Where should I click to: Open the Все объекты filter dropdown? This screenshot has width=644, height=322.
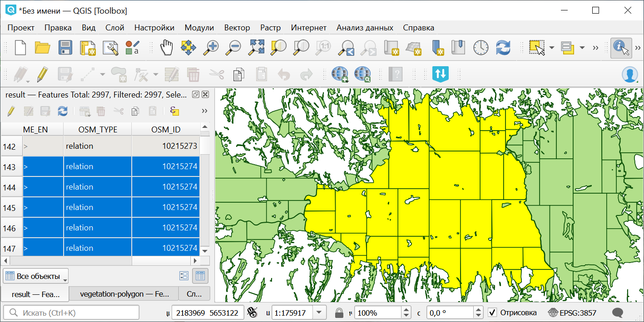(x=35, y=276)
